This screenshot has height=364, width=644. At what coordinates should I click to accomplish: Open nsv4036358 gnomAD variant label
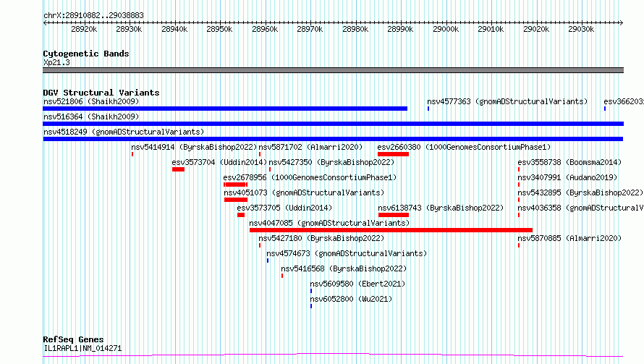coord(581,208)
